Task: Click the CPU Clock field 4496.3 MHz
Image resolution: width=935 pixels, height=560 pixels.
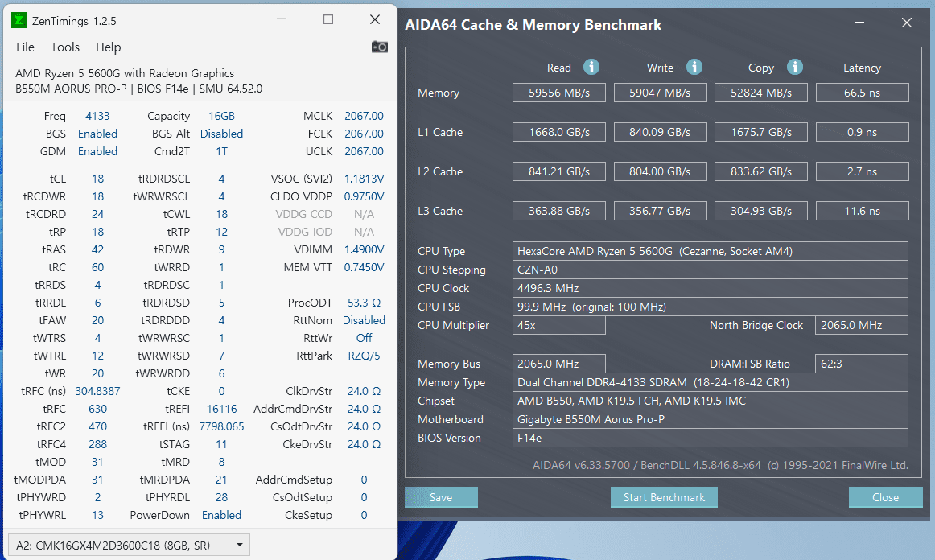Action: [x=711, y=288]
